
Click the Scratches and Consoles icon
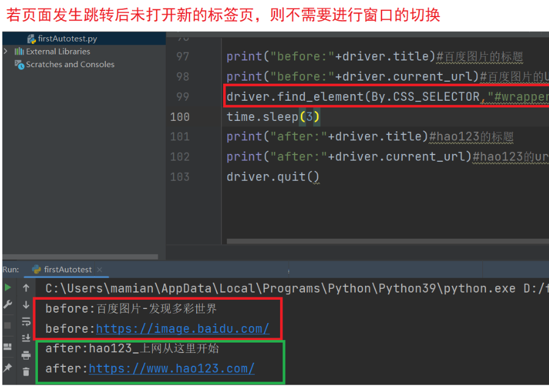pos(19,65)
